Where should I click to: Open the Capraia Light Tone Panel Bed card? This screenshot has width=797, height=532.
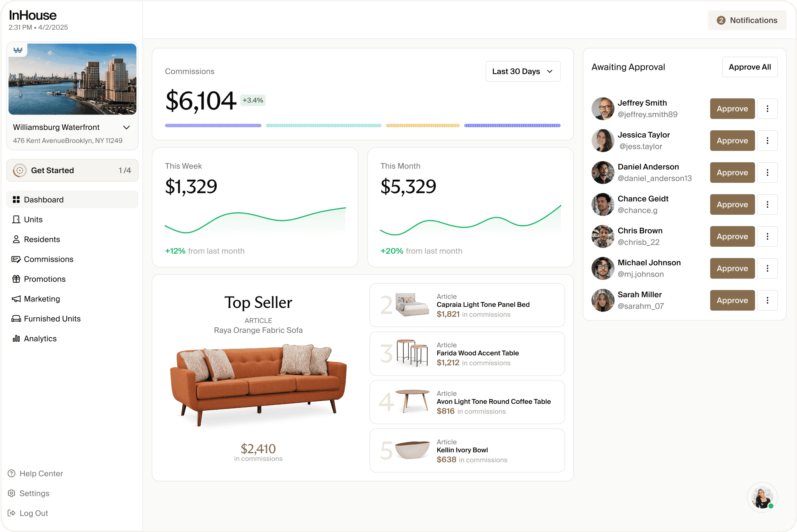click(467, 305)
